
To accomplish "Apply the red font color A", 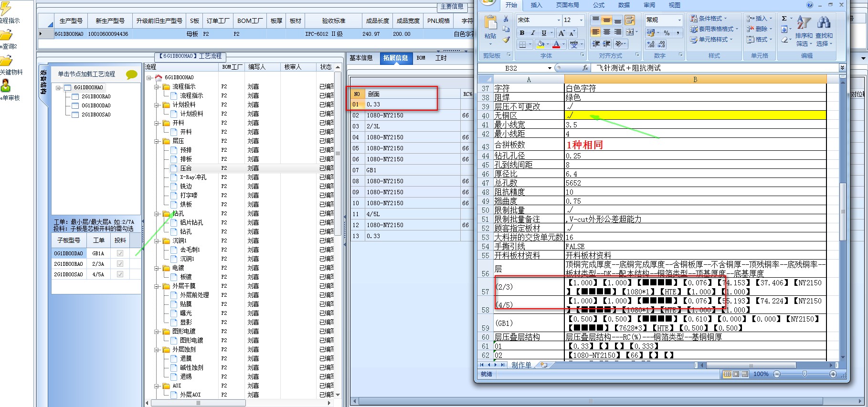I will point(556,44).
